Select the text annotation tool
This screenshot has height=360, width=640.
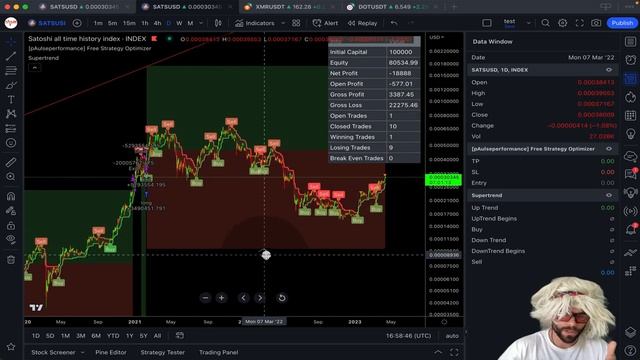11,100
